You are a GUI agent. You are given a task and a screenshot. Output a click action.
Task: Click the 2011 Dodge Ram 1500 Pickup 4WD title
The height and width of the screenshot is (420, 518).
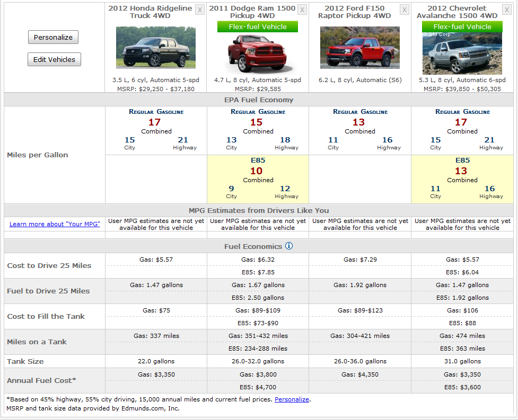click(x=252, y=12)
